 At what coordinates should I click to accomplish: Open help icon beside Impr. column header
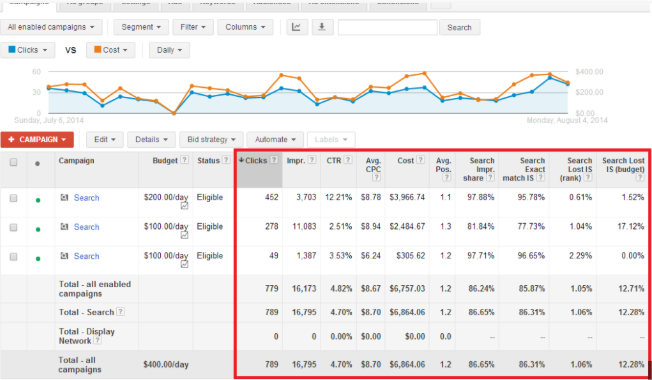tap(312, 160)
